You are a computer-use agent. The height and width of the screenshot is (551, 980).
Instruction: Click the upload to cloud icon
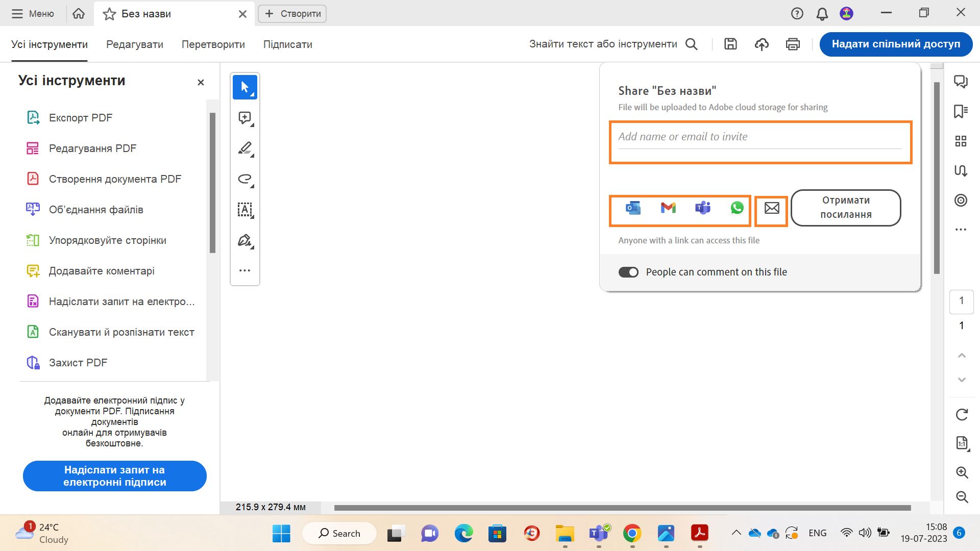(x=762, y=44)
